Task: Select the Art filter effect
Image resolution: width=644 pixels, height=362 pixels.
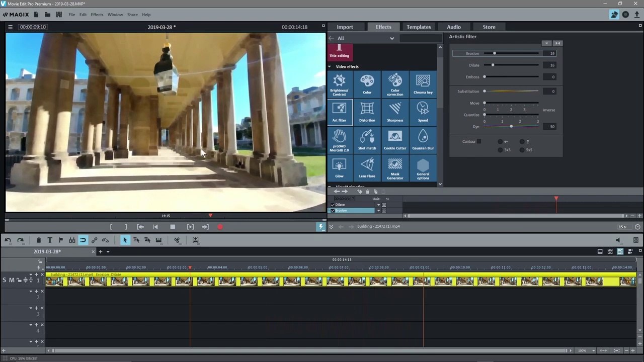Action: 339,112
